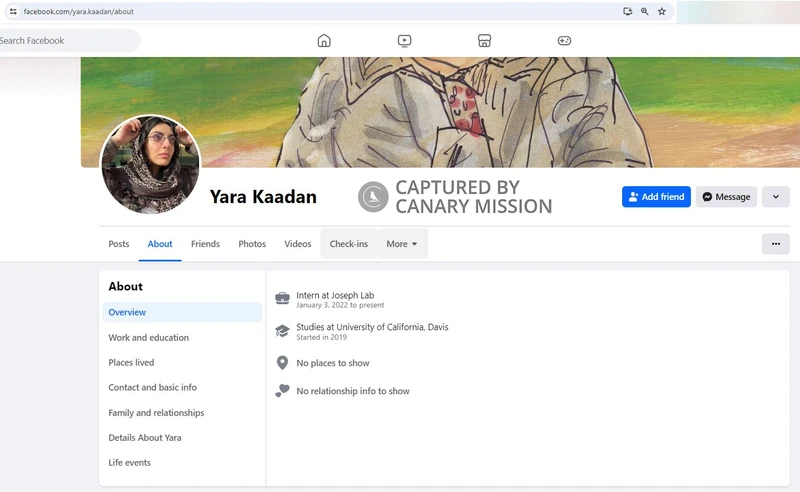Select Overview in About sidebar

(x=182, y=312)
